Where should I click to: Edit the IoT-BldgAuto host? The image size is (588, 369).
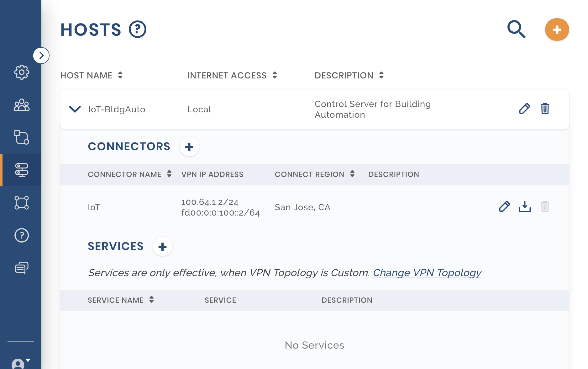(x=524, y=109)
